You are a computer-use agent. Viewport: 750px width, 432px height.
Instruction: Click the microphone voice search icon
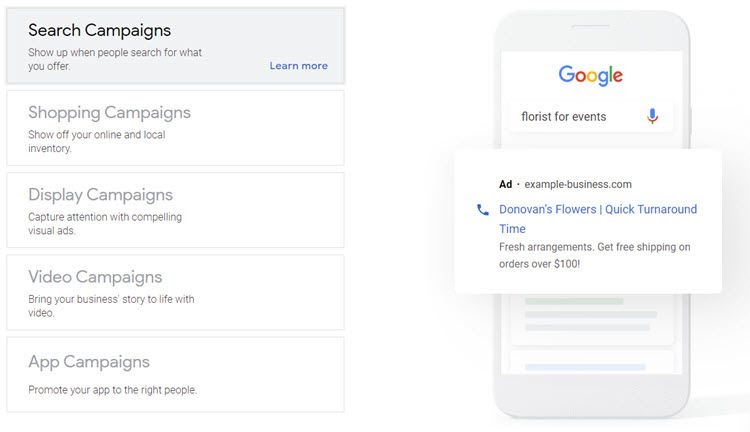click(652, 116)
